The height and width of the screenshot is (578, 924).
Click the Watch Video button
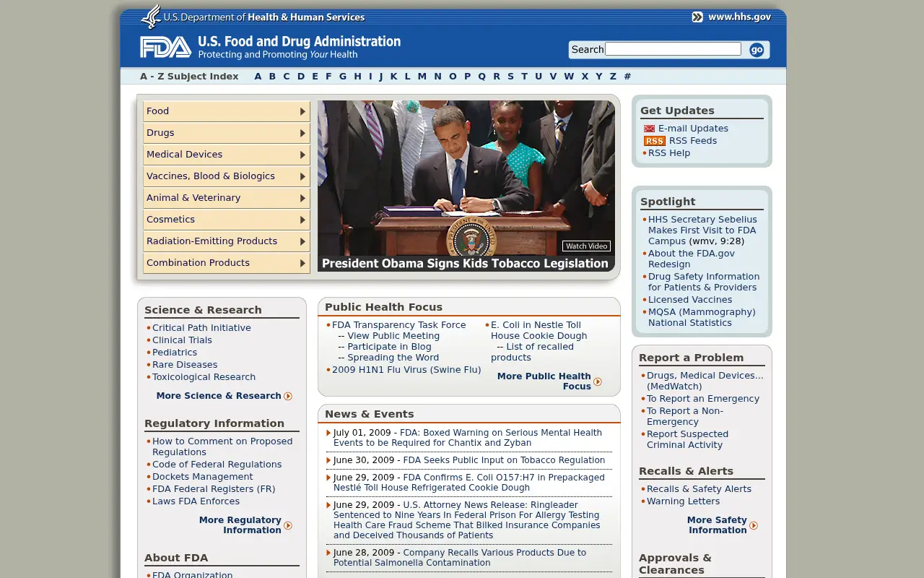tap(586, 246)
